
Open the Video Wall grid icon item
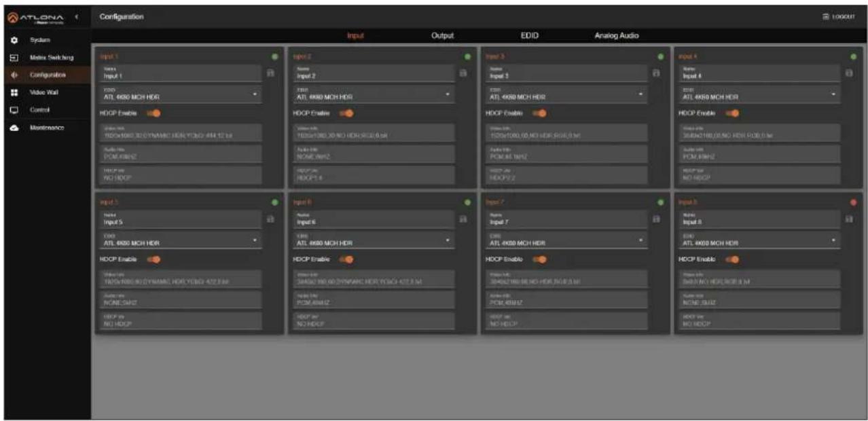pyautogui.click(x=14, y=92)
